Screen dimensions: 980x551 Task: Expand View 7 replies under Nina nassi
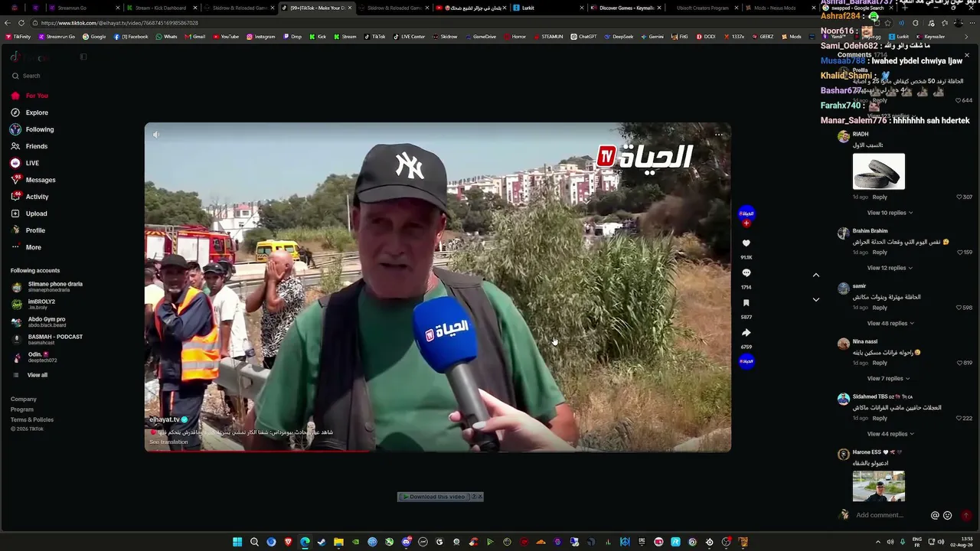pyautogui.click(x=888, y=378)
